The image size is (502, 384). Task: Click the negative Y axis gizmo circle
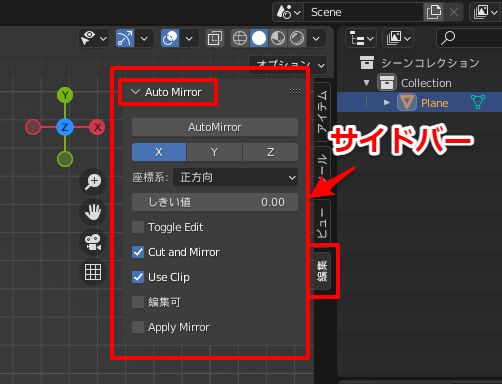[x=65, y=159]
